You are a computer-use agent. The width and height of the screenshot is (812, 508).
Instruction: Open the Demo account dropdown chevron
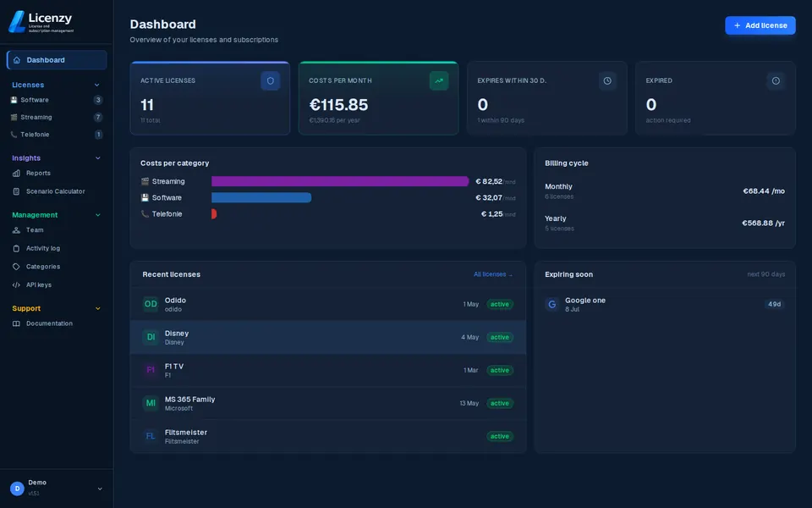point(100,489)
